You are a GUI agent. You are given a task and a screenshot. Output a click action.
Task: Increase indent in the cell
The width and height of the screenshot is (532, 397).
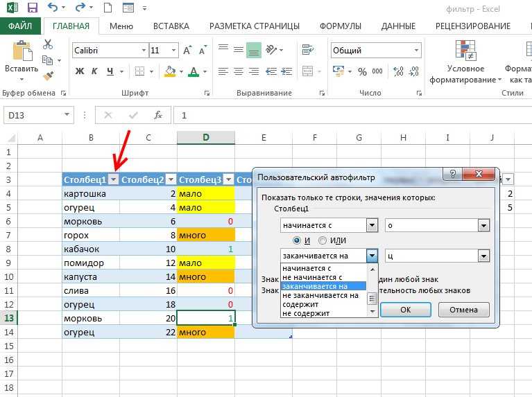[x=286, y=71]
